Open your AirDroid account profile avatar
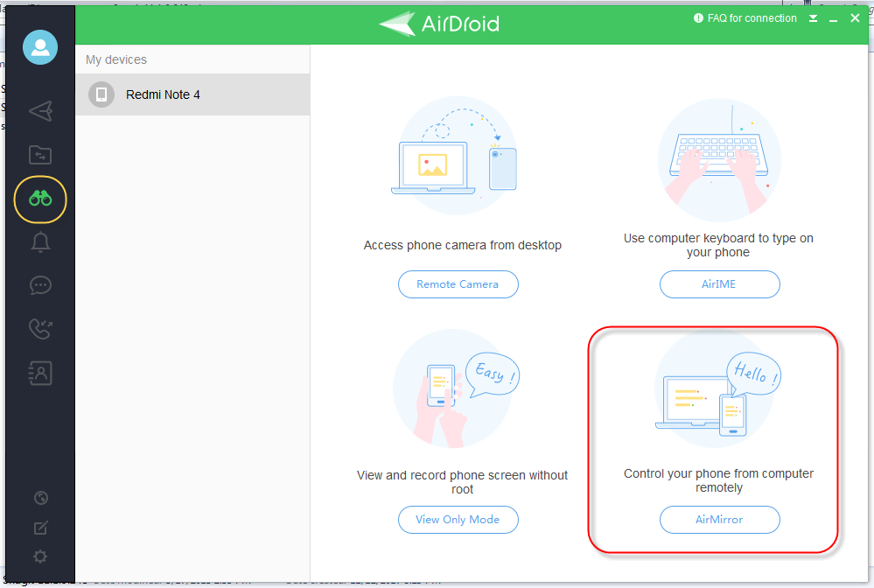 click(x=39, y=47)
